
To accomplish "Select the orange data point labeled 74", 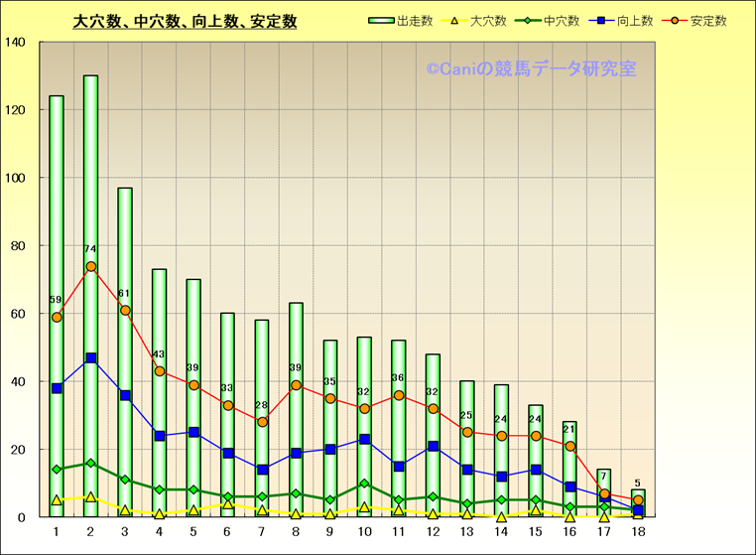I will pos(91,266).
